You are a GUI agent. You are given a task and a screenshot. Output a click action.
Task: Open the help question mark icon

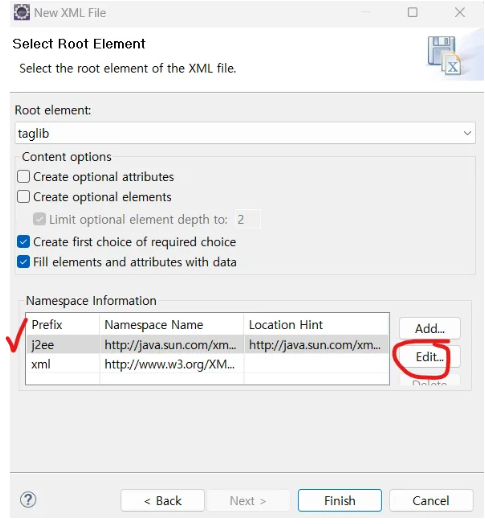(x=28, y=500)
